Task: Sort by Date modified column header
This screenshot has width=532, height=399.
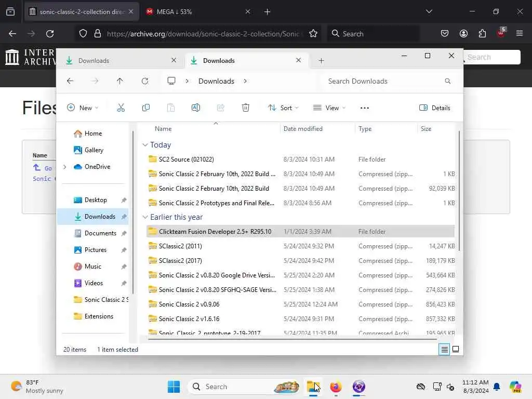Action: click(303, 129)
